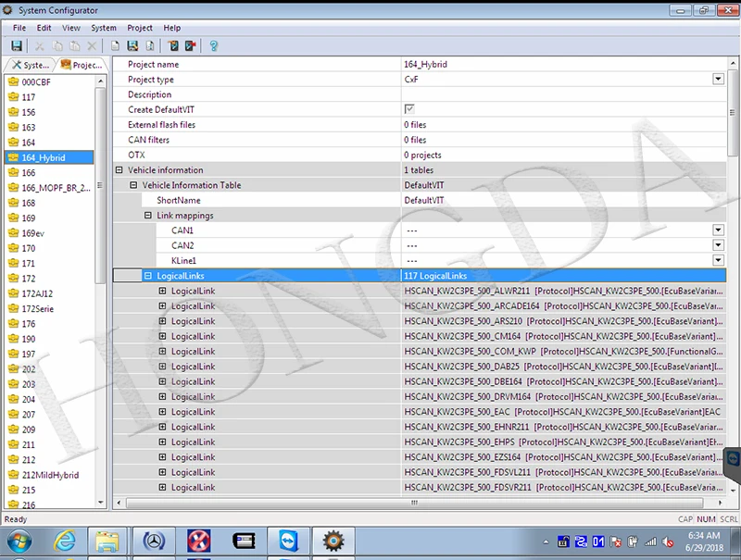Click the Delete X toolbar icon
741x560 pixels.
[92, 45]
